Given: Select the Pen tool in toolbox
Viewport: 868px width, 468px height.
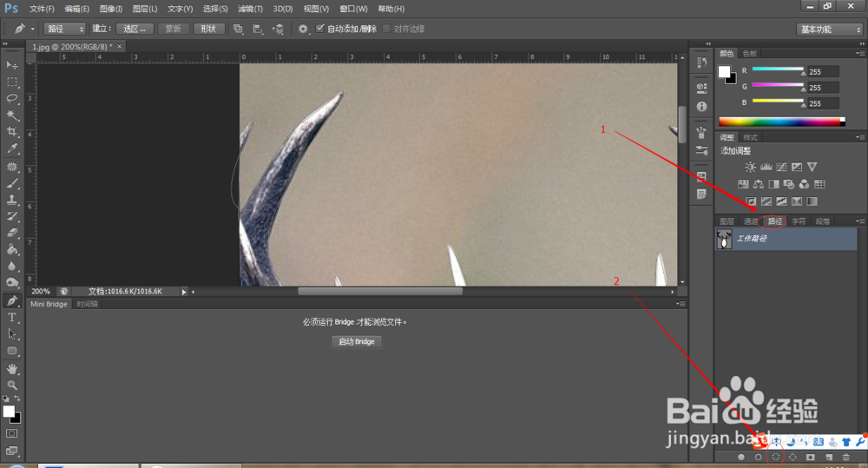Looking at the screenshot, I should (x=11, y=300).
